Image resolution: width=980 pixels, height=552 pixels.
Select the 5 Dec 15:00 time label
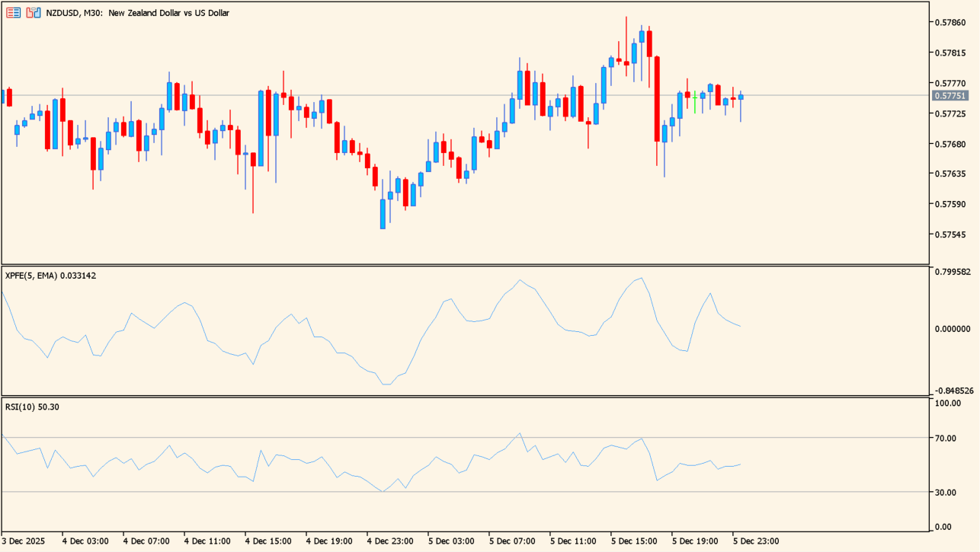(x=635, y=541)
